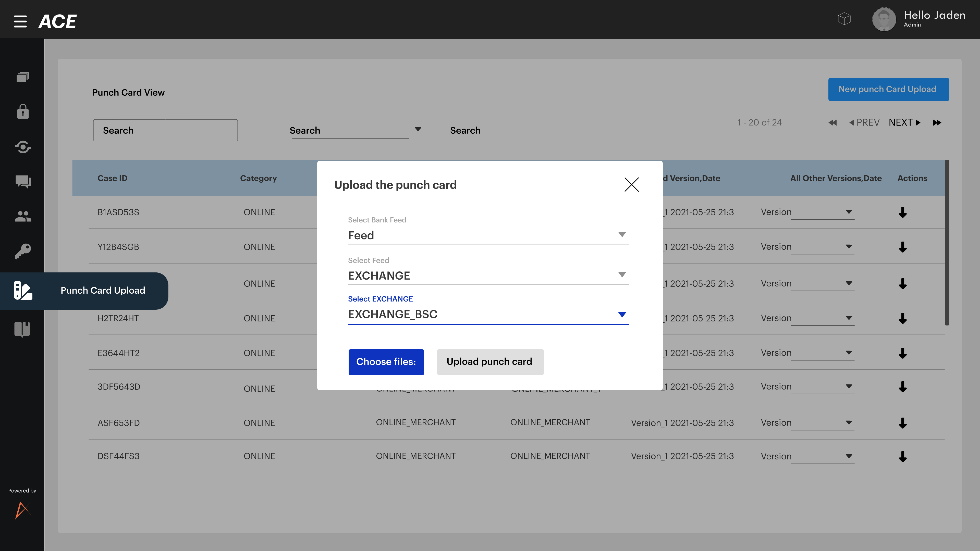Open the Version dropdown for DSF44FS3 row
Viewport: 980px width, 551px height.
pos(849,456)
